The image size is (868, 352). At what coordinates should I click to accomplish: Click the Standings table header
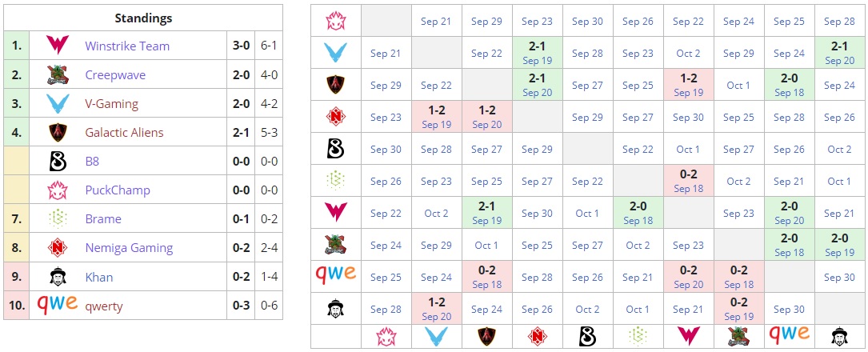(143, 18)
